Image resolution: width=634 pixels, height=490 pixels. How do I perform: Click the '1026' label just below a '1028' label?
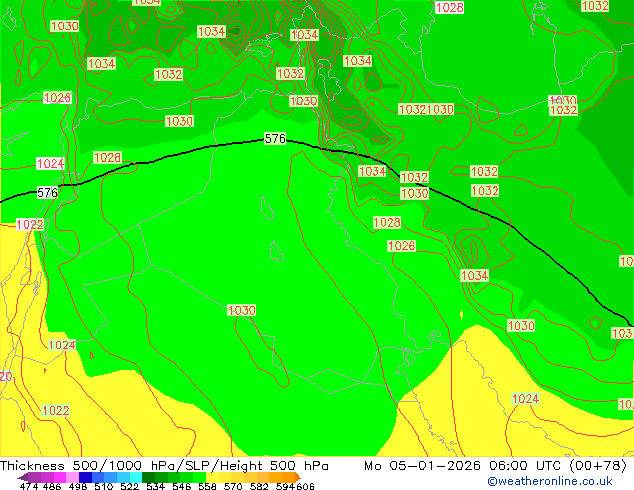[x=401, y=246]
